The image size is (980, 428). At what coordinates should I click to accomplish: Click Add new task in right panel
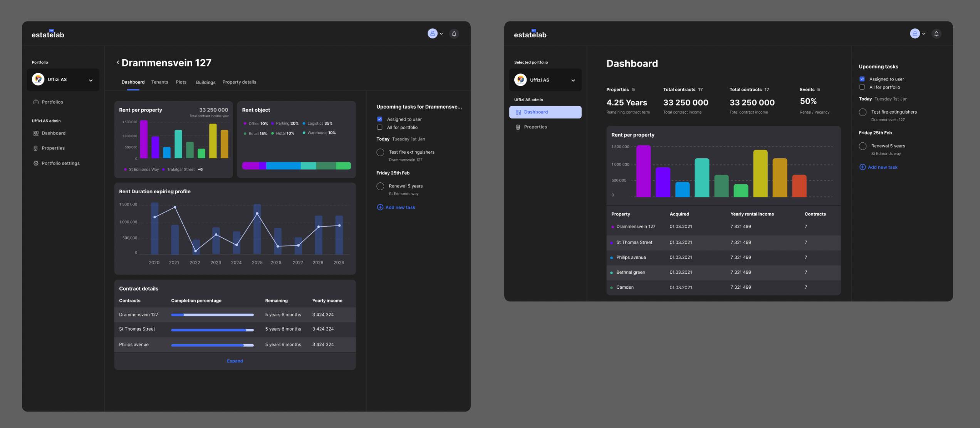(x=882, y=167)
